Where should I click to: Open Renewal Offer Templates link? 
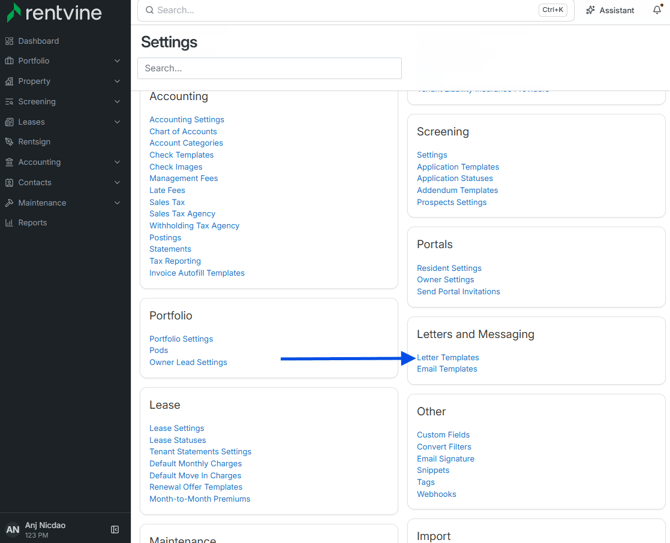pyautogui.click(x=196, y=487)
